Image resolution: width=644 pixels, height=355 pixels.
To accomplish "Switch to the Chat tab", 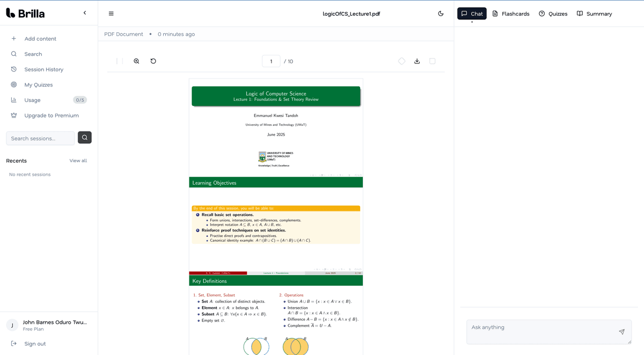I will pos(472,13).
